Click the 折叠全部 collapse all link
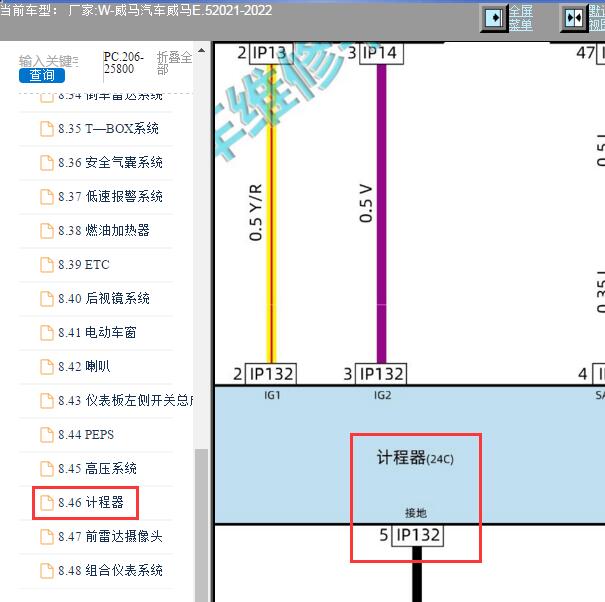Image resolution: width=605 pixels, height=602 pixels. pyautogui.click(x=174, y=63)
